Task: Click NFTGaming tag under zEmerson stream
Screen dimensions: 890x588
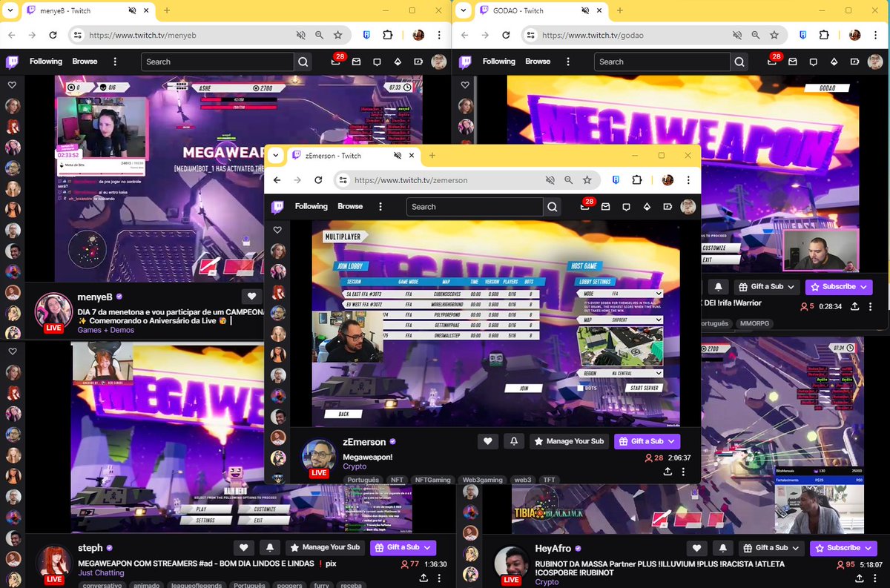Action: [432, 480]
